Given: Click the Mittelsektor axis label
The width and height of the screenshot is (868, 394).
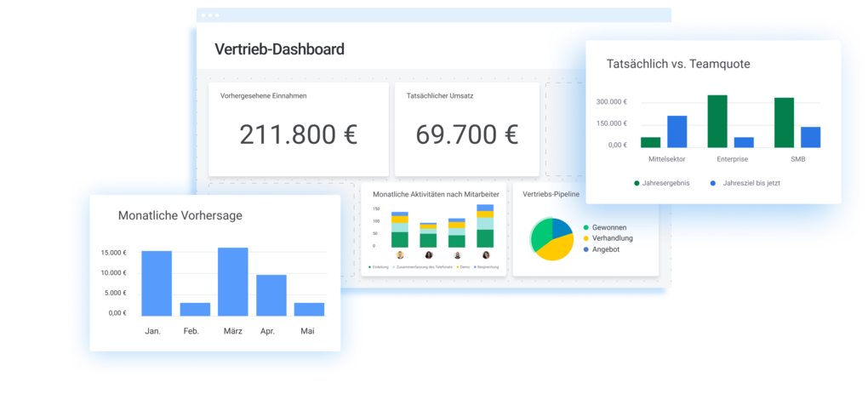Looking at the screenshot, I should 667,159.
